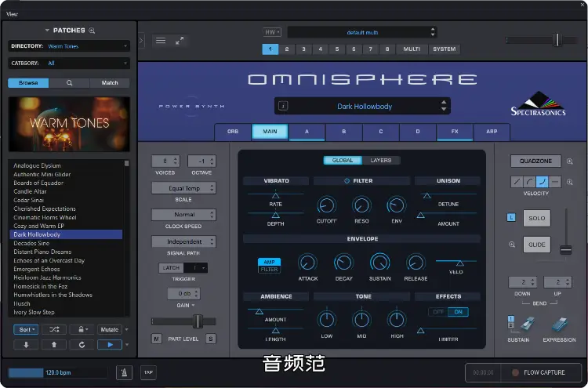Screen dimensions: 588x388
Task: Open the default multi selector
Action: (x=362, y=32)
